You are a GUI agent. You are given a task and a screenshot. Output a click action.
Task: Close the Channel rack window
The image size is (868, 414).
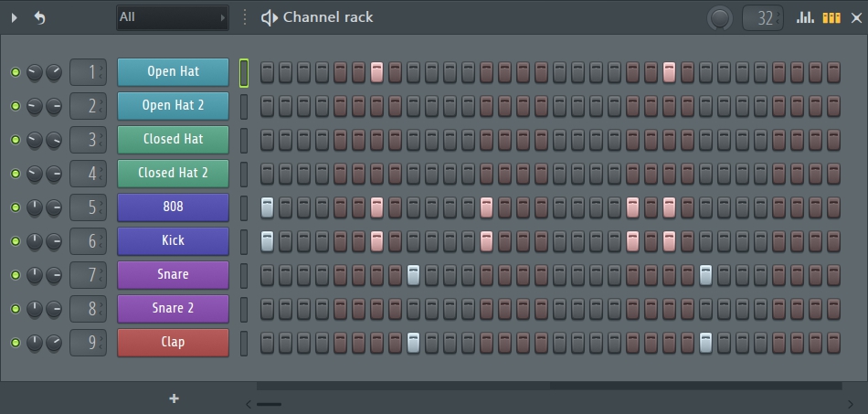click(x=856, y=18)
